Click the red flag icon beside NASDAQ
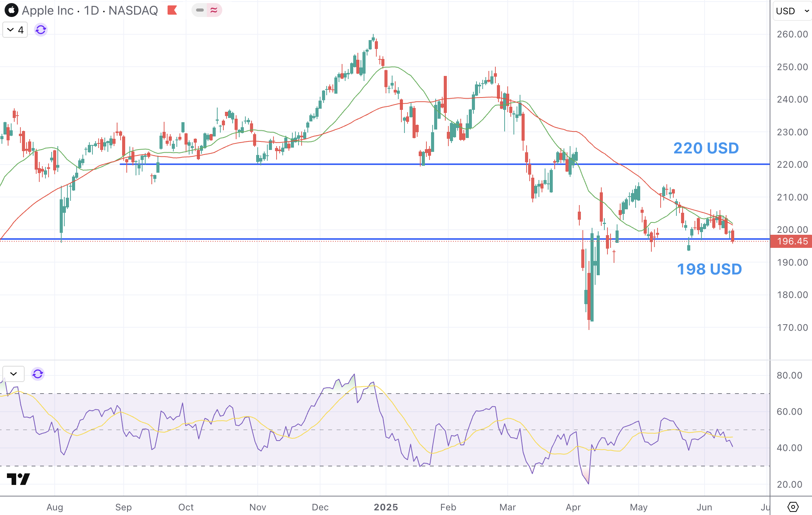 [172, 10]
